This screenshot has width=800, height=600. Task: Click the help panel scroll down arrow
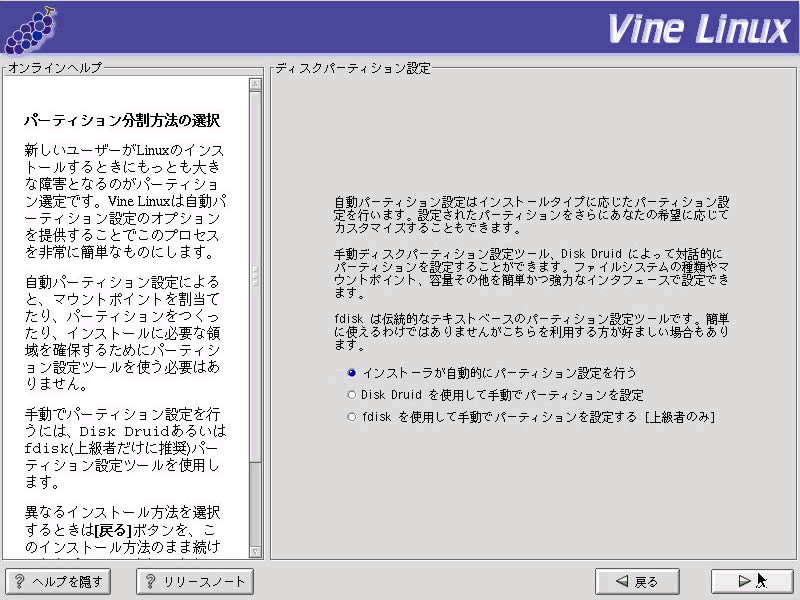click(256, 552)
